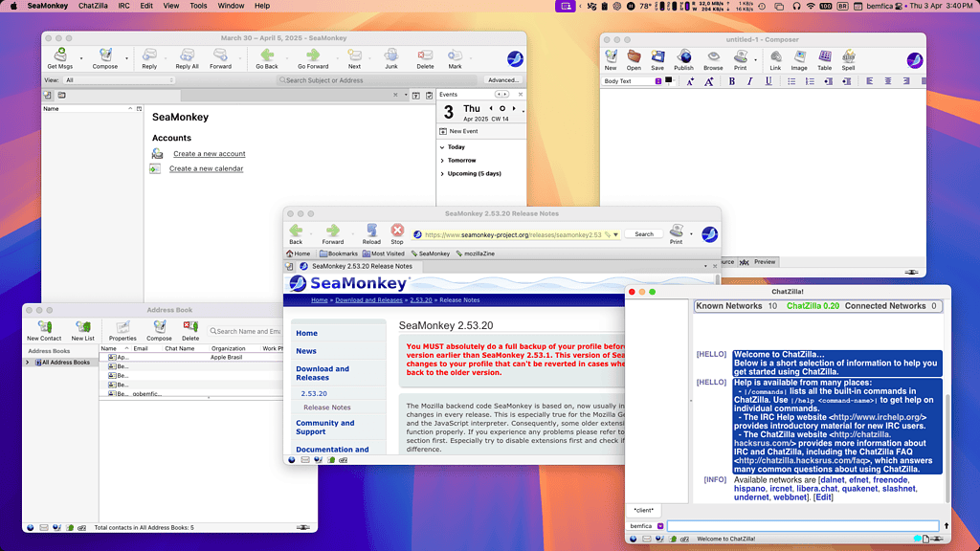Image resolution: width=980 pixels, height=551 pixels.
Task: Click the ChatZilla message input field
Action: [x=802, y=526]
